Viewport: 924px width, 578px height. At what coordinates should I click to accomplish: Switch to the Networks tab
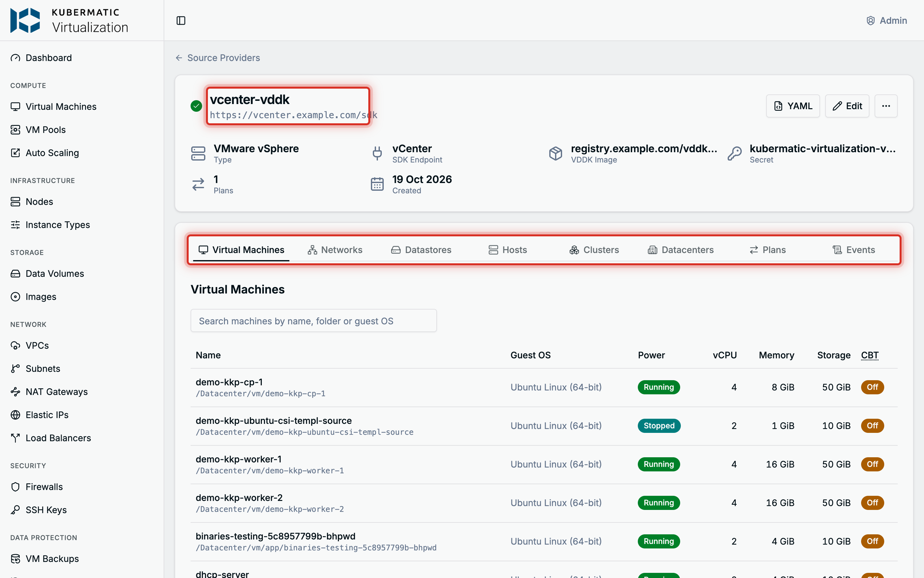pyautogui.click(x=335, y=250)
